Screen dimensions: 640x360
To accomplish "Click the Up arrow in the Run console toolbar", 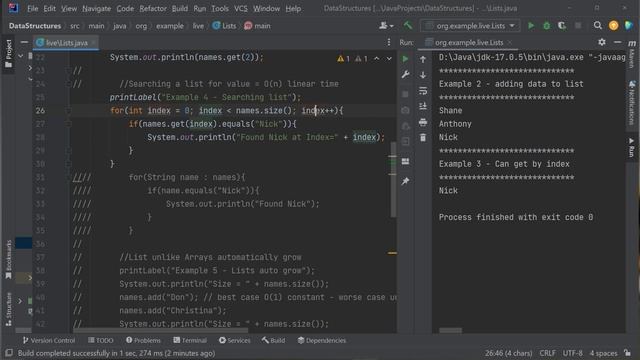I will [423, 60].
